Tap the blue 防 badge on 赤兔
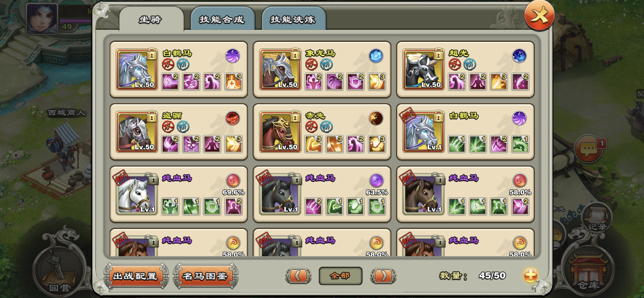 tap(326, 127)
